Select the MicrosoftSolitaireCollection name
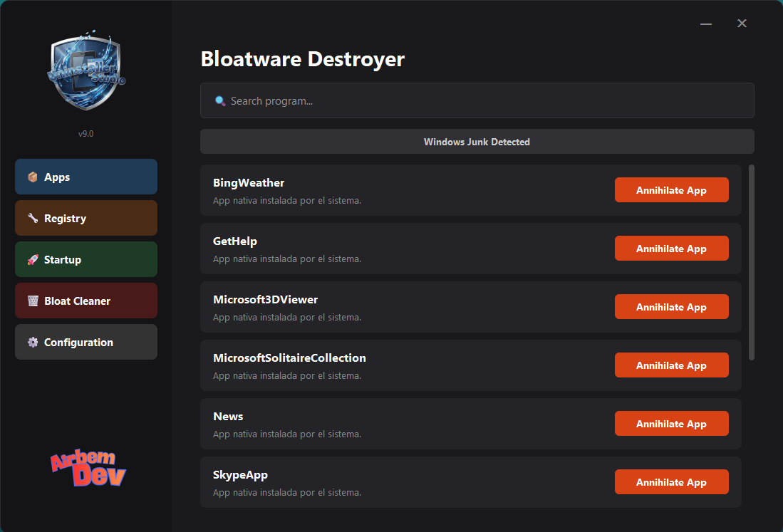This screenshot has height=532, width=783. (289, 358)
